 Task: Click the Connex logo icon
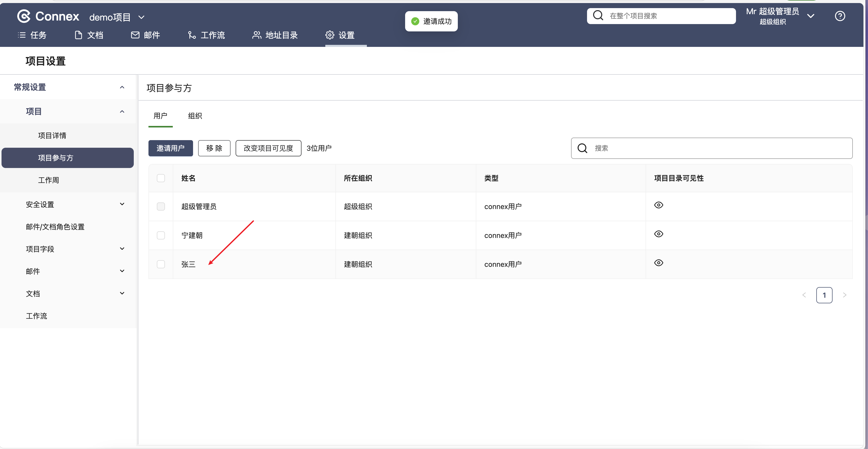(x=24, y=16)
